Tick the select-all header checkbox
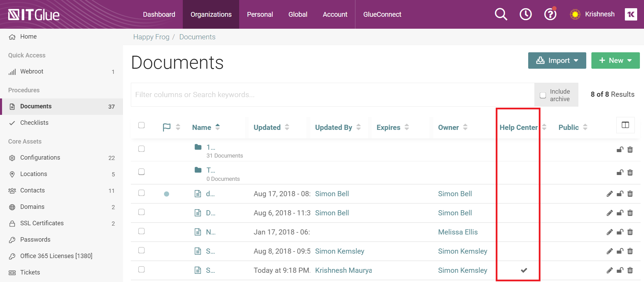This screenshot has height=282, width=644. click(x=141, y=125)
